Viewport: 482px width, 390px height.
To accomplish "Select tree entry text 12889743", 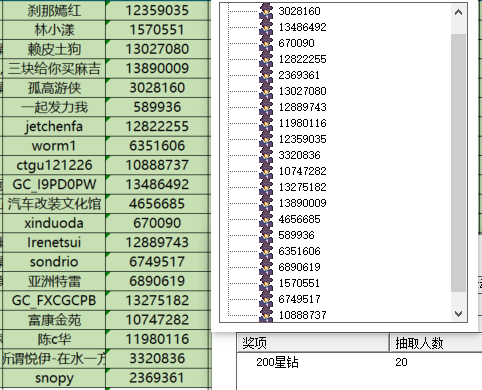I will [302, 107].
